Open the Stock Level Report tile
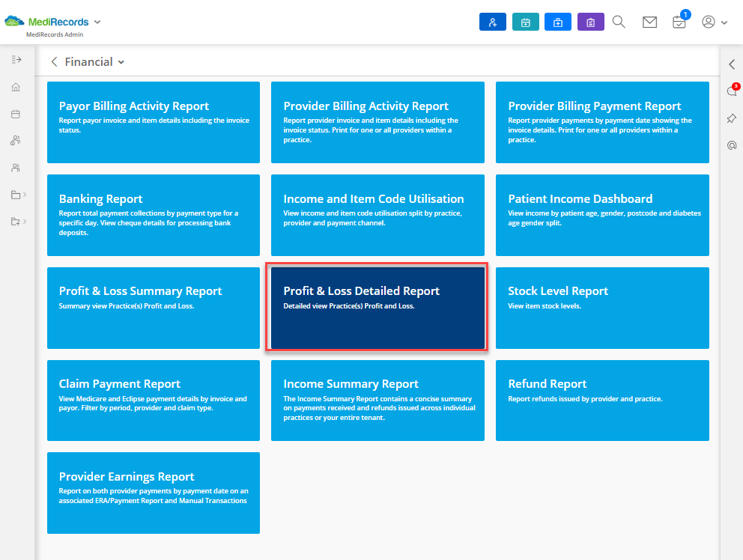The image size is (743, 560). point(602,308)
